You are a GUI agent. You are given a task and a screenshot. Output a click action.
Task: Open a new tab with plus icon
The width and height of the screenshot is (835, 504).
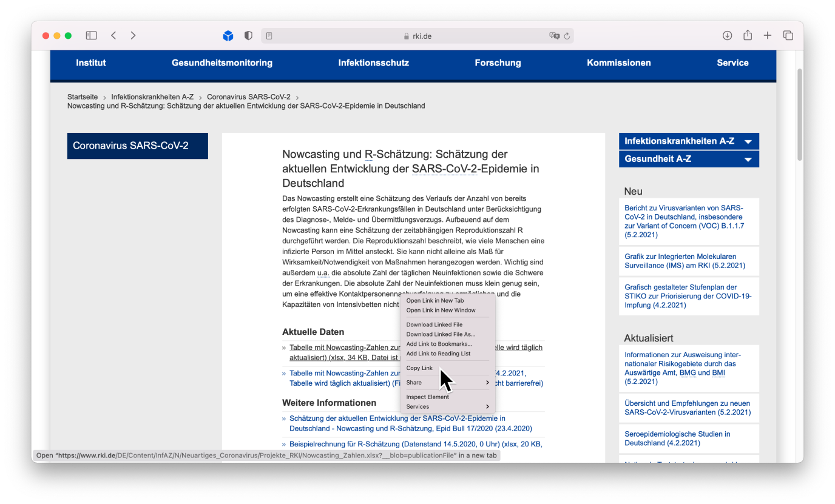768,36
